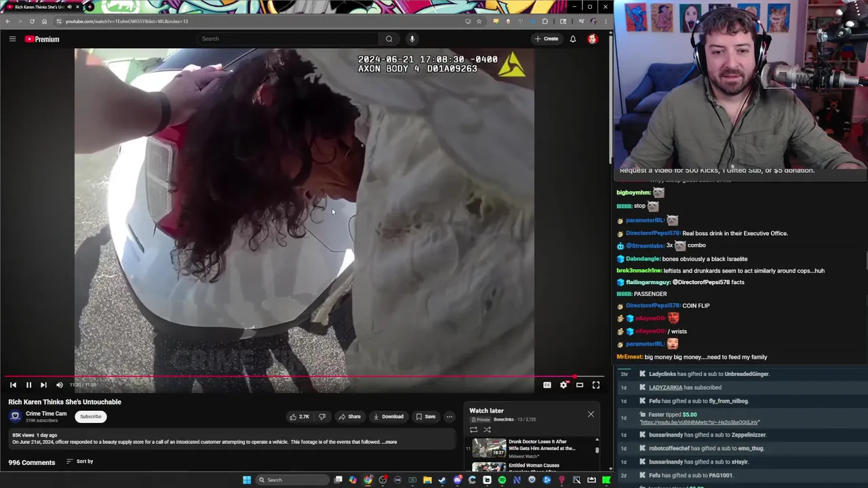Subscribe to Crime Time Cam
The image size is (868, 488).
click(x=91, y=417)
